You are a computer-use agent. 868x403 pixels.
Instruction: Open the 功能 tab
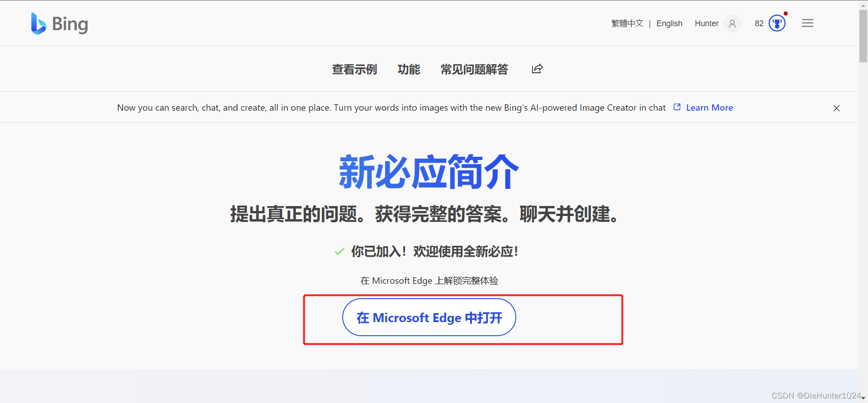click(409, 69)
